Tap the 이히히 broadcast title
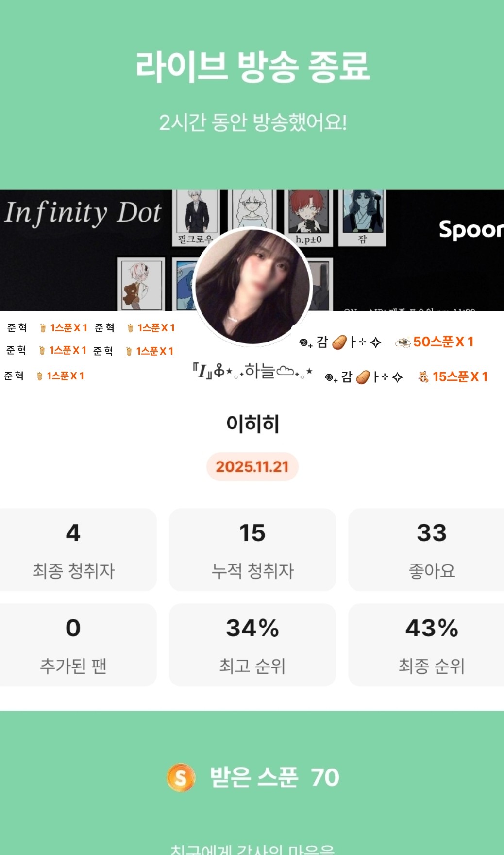This screenshot has width=504, height=855. (252, 424)
